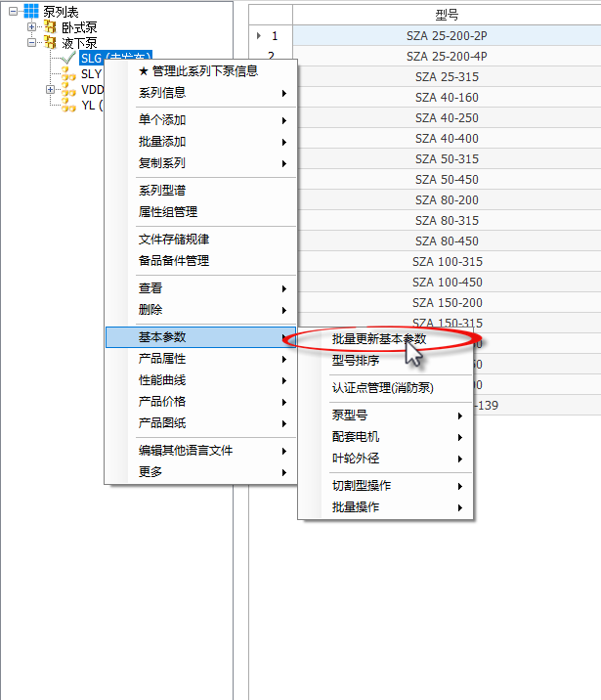Open the 切割型操作 submenu
Viewport: 601px width, 700px height.
[385, 486]
